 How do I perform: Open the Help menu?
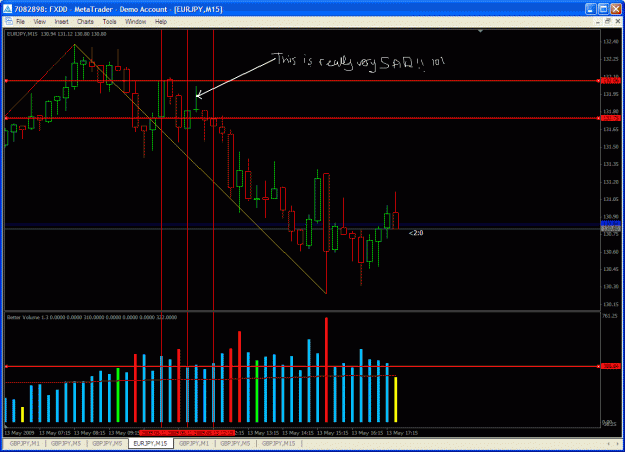161,22
